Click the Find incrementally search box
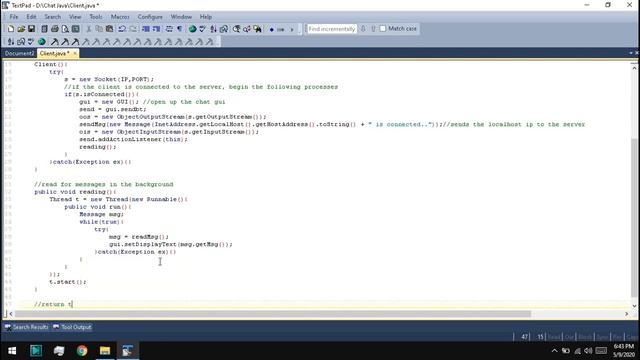Screen dimensions: 640x360 click(x=331, y=29)
